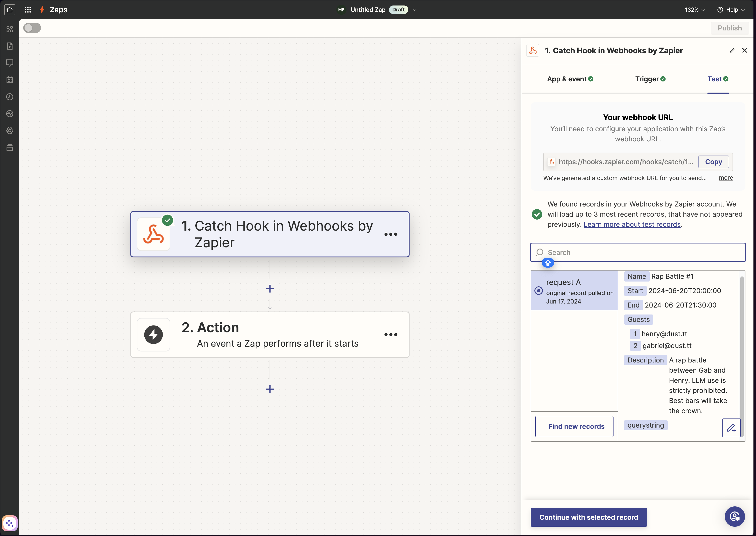Open the activity status icon in sidebar
Image resolution: width=756 pixels, height=536 pixels.
point(10,113)
